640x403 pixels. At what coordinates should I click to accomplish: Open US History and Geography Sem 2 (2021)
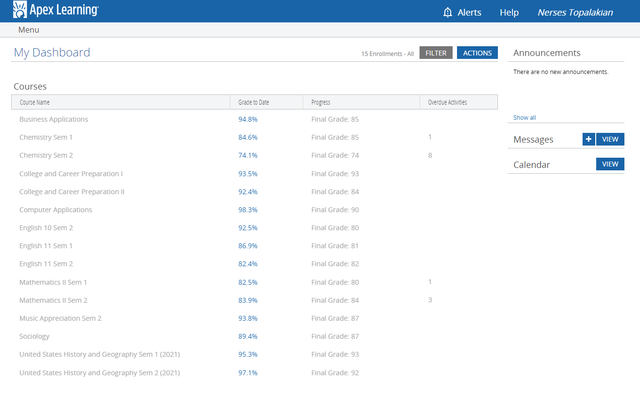pos(99,372)
